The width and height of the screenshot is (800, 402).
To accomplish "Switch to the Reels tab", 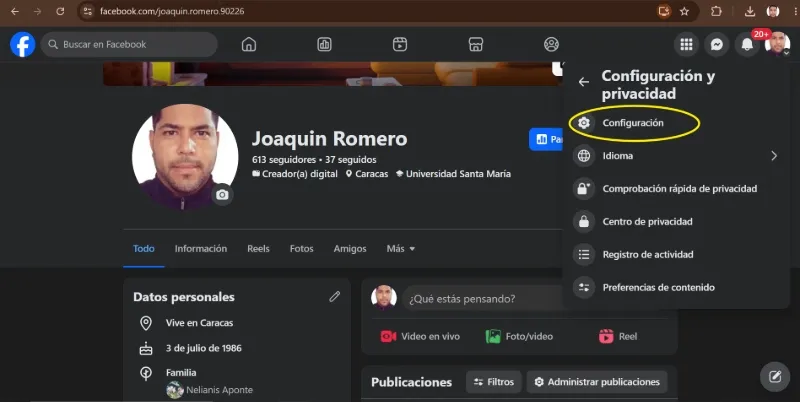I will click(x=258, y=249).
